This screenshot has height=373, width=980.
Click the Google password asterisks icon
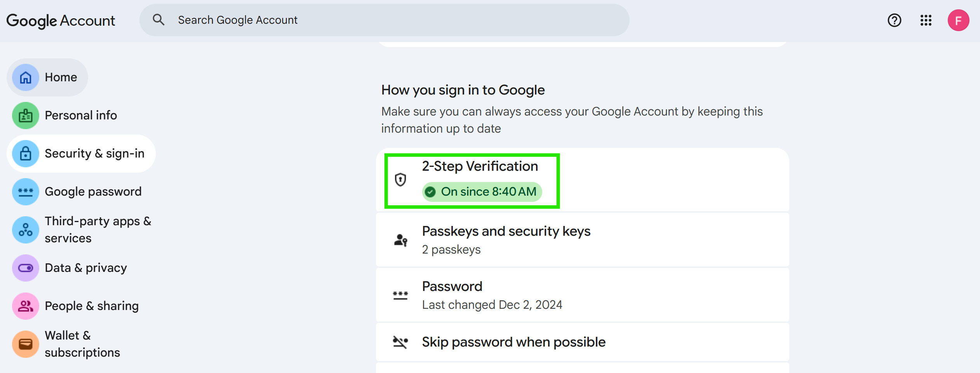point(26,192)
